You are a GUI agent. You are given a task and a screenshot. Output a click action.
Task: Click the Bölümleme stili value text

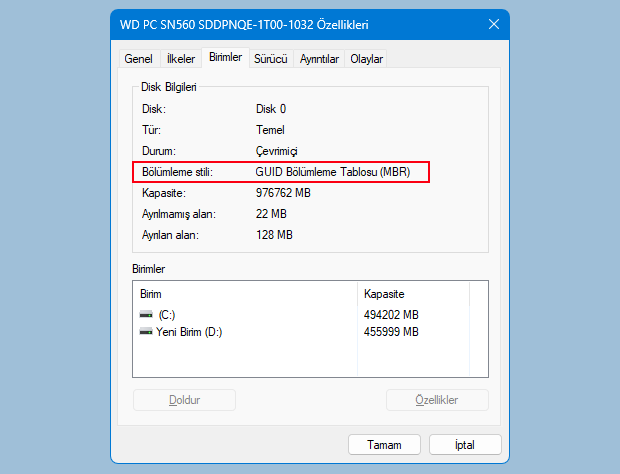click(333, 172)
